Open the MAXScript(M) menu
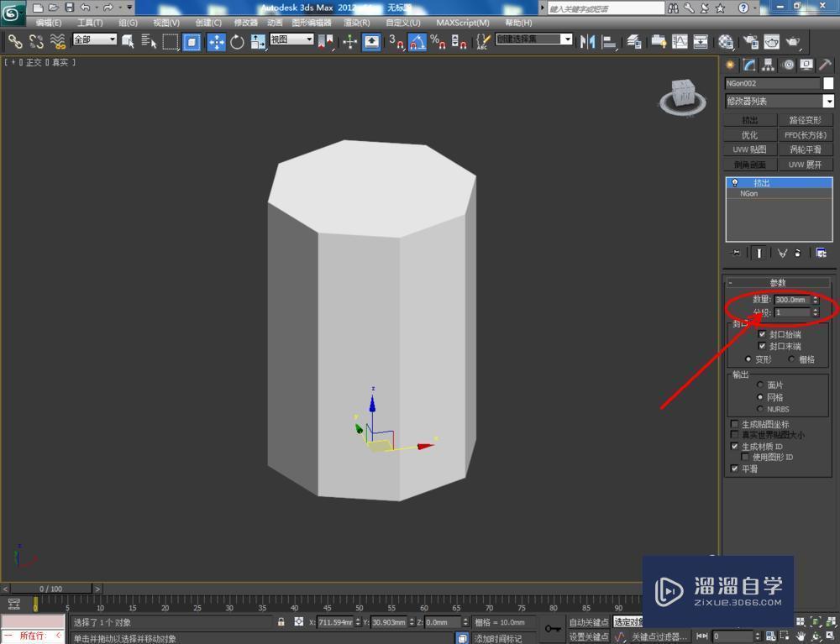This screenshot has width=840, height=644. pos(463,23)
